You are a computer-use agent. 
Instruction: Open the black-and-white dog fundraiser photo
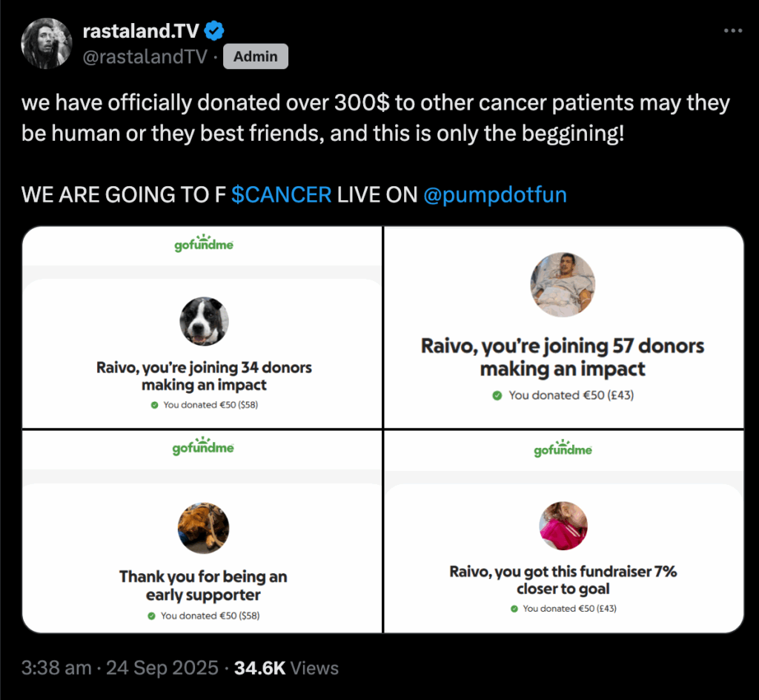click(x=204, y=321)
